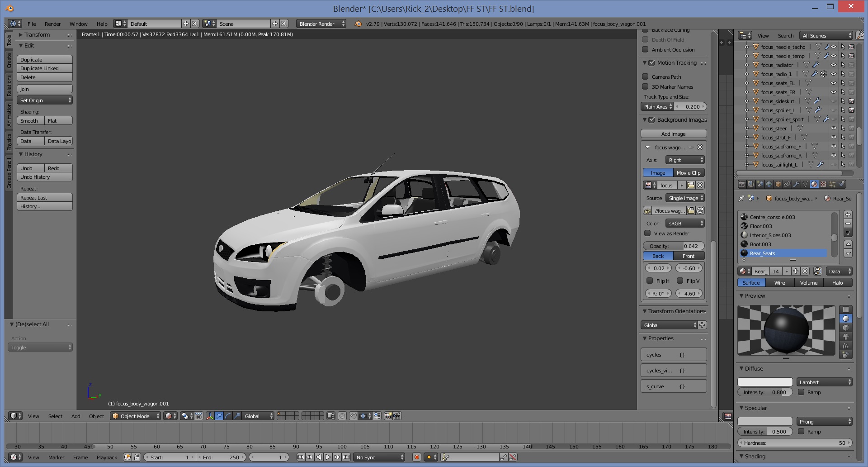Collapse the Background Images panel

pyautogui.click(x=645, y=120)
